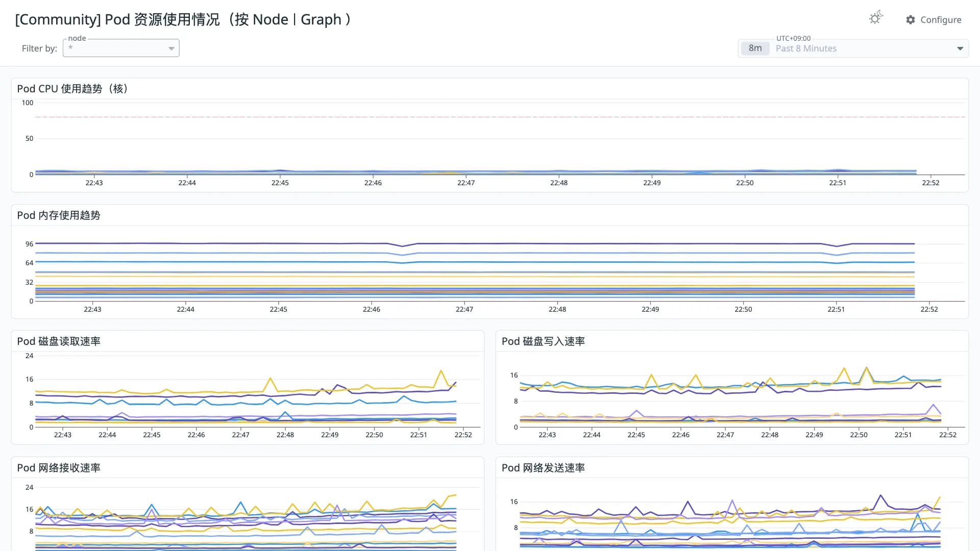Click the Pod 网络发送速率 panel title
Image resolution: width=980 pixels, height=551 pixels.
click(543, 468)
